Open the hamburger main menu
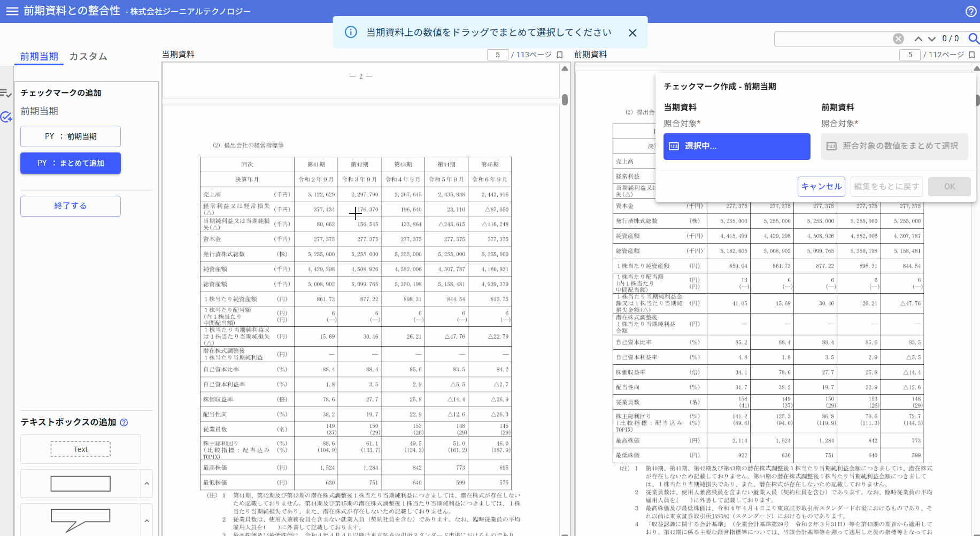980x536 pixels. pos(12,11)
